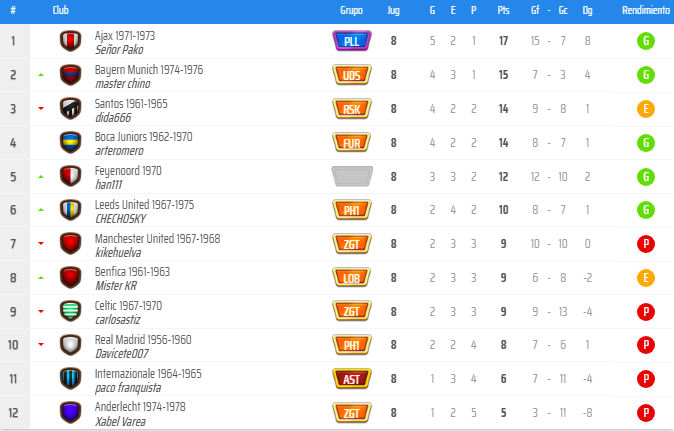Image resolution: width=674 pixels, height=431 pixels.
Task: Click the Anderlecht purple shield icon
Action: [70, 413]
